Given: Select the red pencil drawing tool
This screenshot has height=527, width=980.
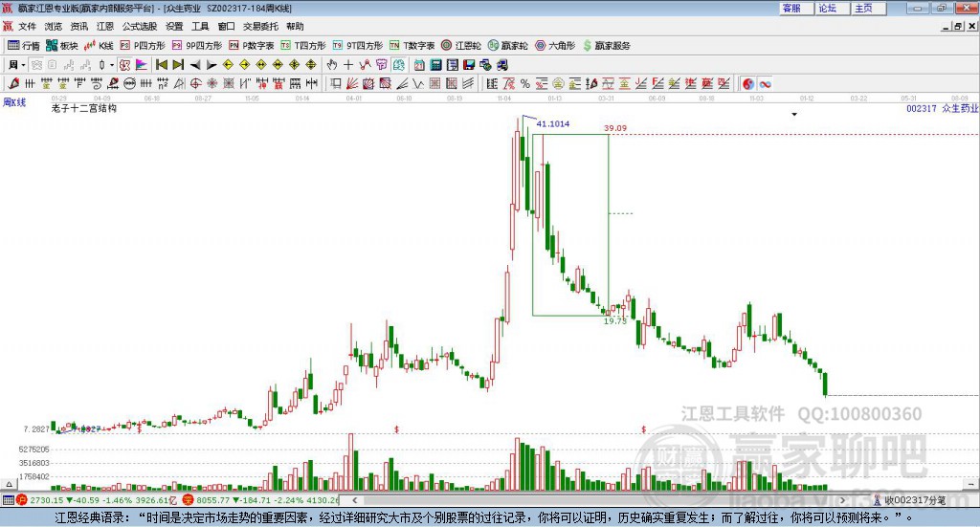Looking at the screenshot, I should click(13, 83).
